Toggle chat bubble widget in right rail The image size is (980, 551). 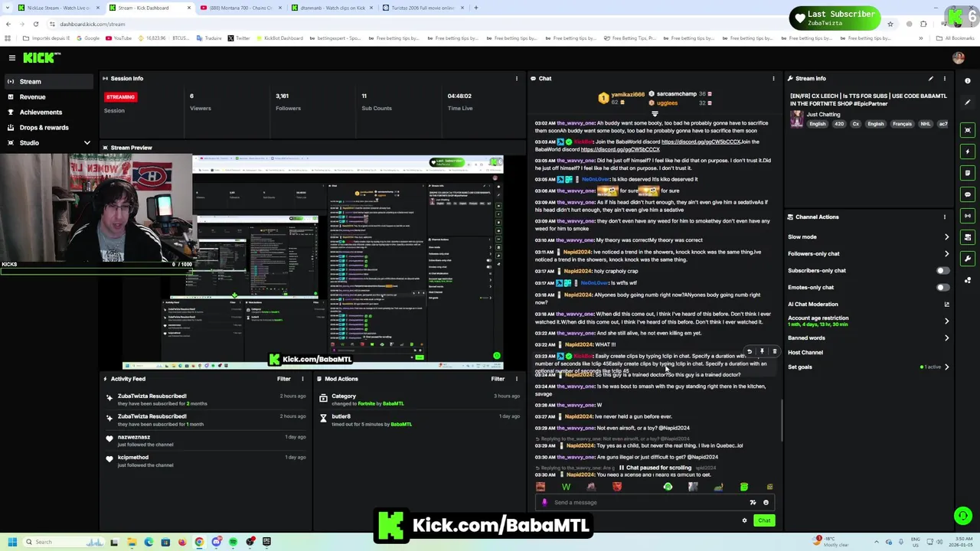pyautogui.click(x=968, y=194)
